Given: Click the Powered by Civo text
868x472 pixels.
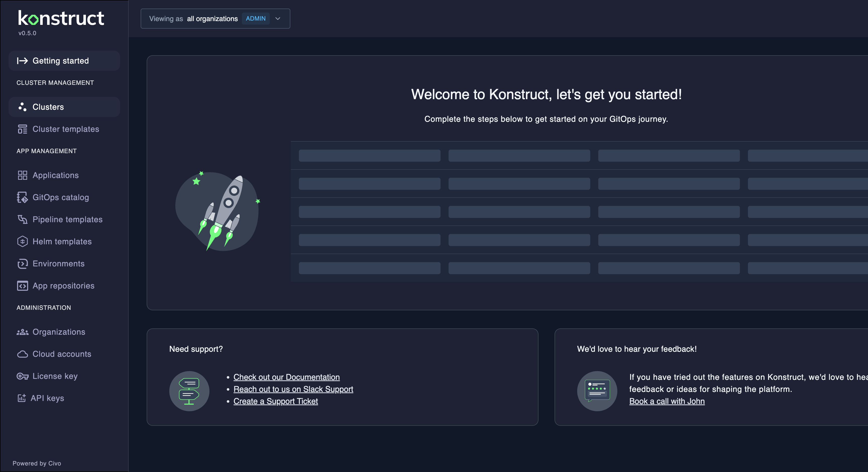Looking at the screenshot, I should (37, 463).
